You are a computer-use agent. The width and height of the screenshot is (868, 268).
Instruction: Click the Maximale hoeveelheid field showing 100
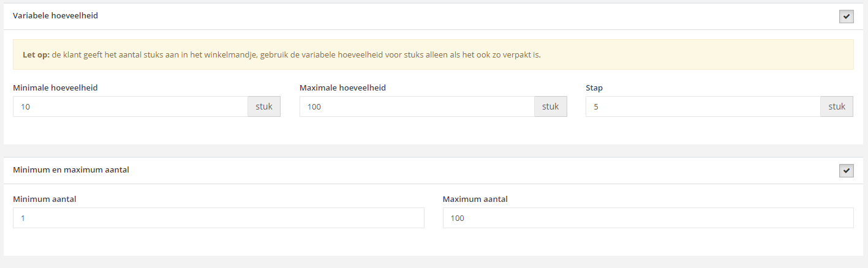pyautogui.click(x=417, y=106)
